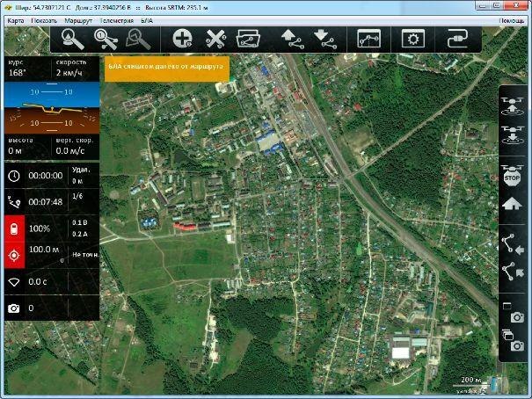This screenshot has width=532, height=399.
Task: Click the route time icon
Action: point(14,202)
